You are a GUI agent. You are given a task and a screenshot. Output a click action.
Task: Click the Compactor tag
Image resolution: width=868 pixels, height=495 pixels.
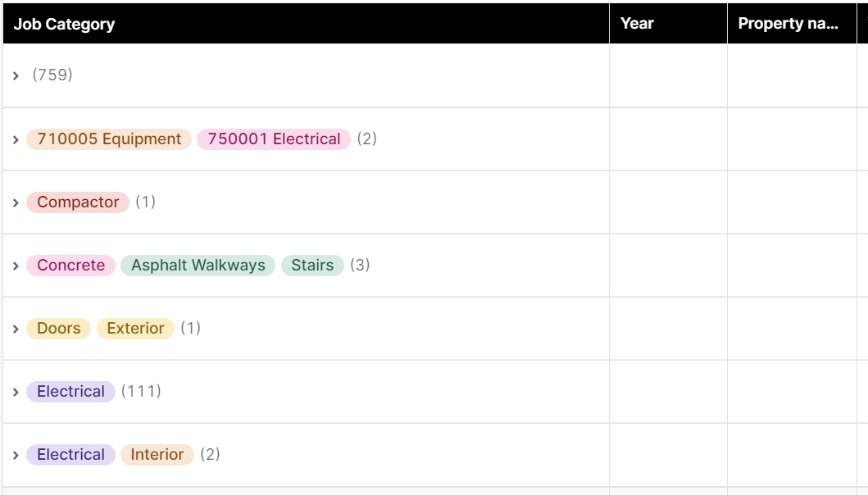pyautogui.click(x=78, y=202)
